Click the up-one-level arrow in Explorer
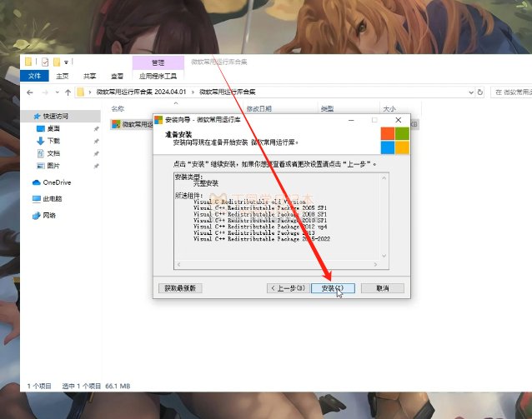Screen dimensions: 532x419 (68, 92)
